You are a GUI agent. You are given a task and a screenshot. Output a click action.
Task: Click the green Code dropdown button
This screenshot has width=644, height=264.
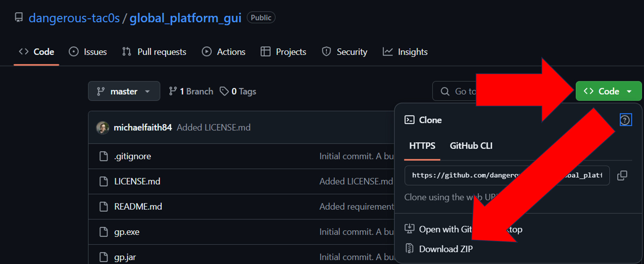(609, 91)
